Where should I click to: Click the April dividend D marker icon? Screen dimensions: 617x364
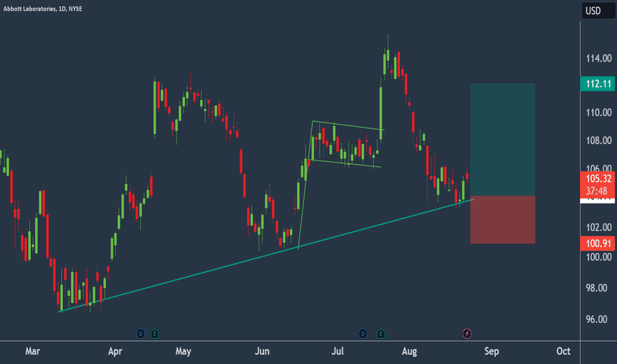pyautogui.click(x=140, y=334)
